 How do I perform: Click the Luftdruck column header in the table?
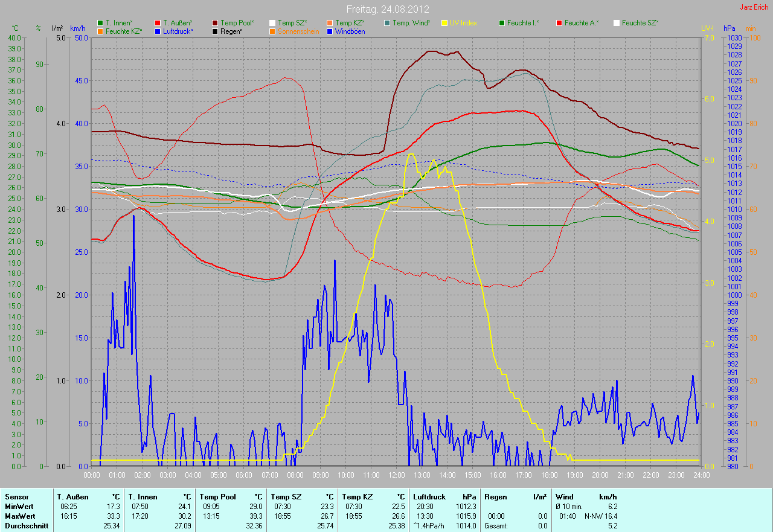click(428, 497)
